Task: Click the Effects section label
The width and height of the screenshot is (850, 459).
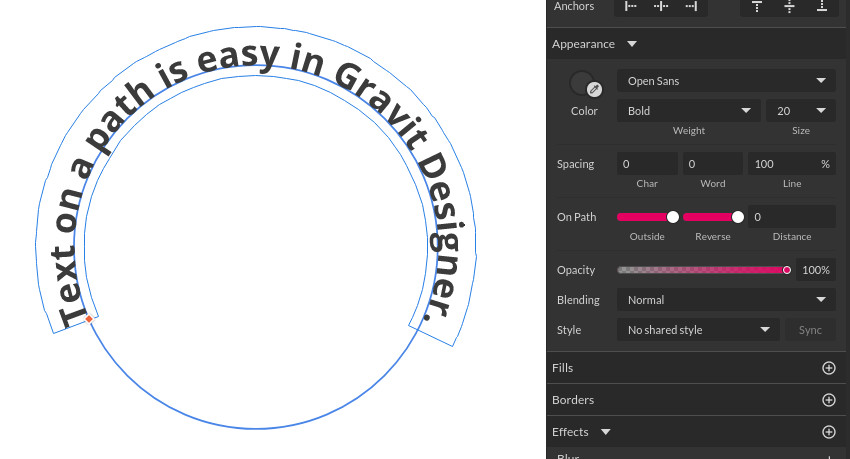Action: pos(570,432)
